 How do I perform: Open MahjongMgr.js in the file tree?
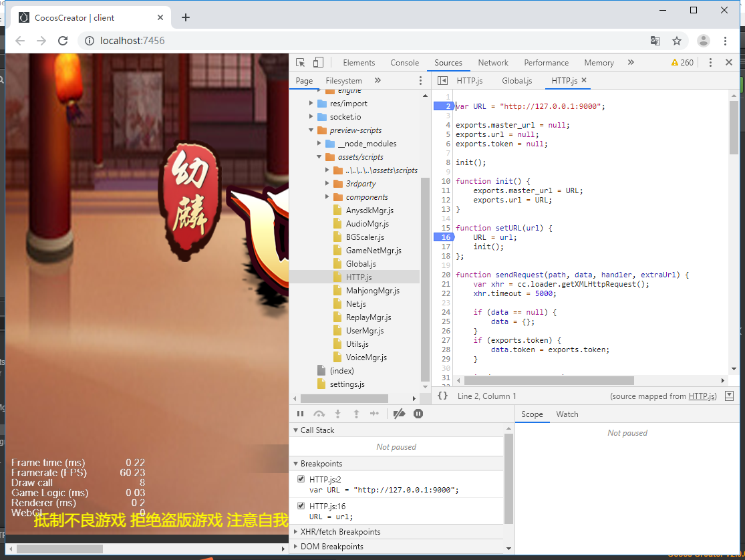click(x=373, y=291)
